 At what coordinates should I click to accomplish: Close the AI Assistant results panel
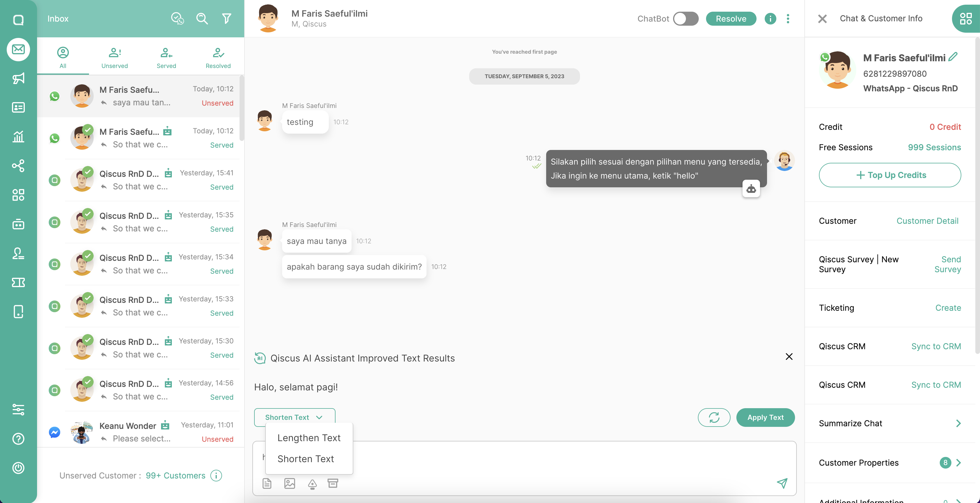789,357
